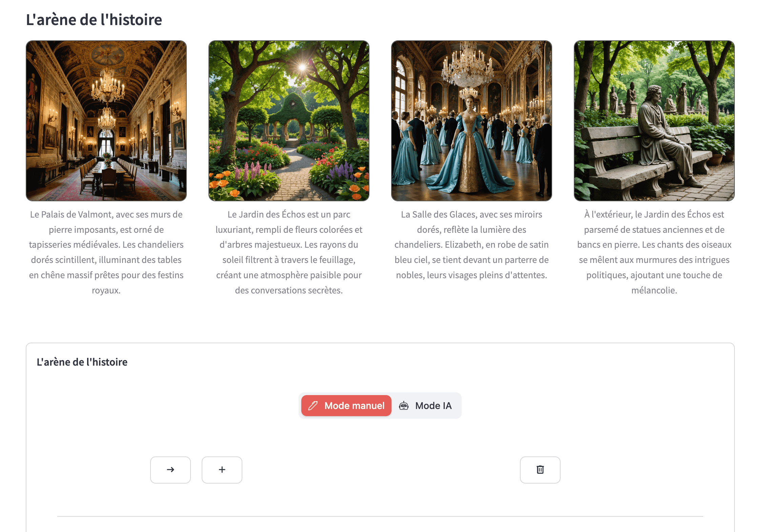
Task: Switch to Mode IA
Action: tap(426, 406)
